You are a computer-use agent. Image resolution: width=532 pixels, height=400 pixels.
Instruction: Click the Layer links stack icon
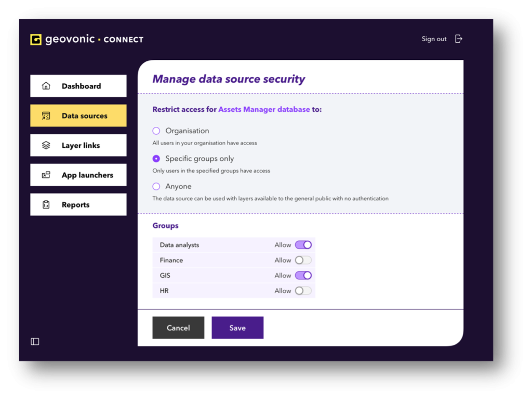(x=46, y=146)
